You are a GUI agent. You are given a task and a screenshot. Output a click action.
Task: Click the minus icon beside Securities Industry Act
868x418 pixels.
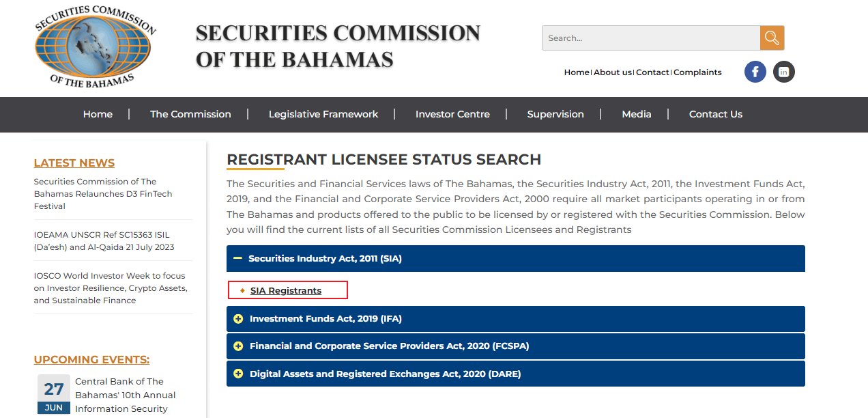coord(237,259)
